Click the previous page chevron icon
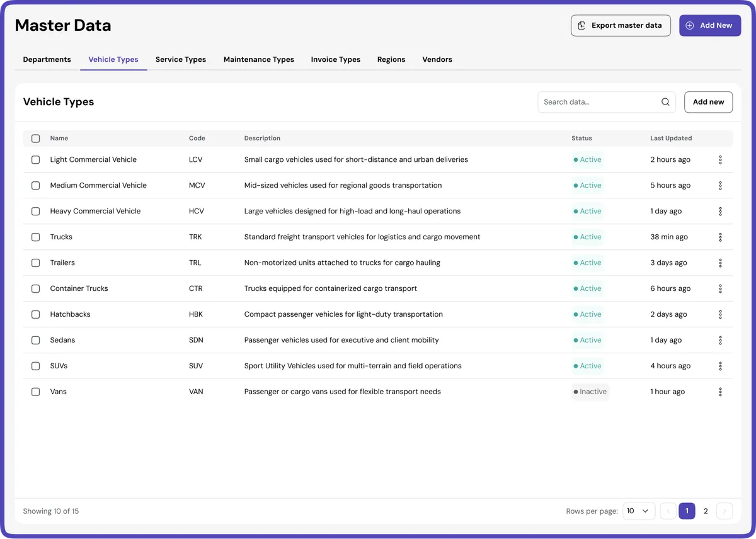The height and width of the screenshot is (539, 756). 668,511
